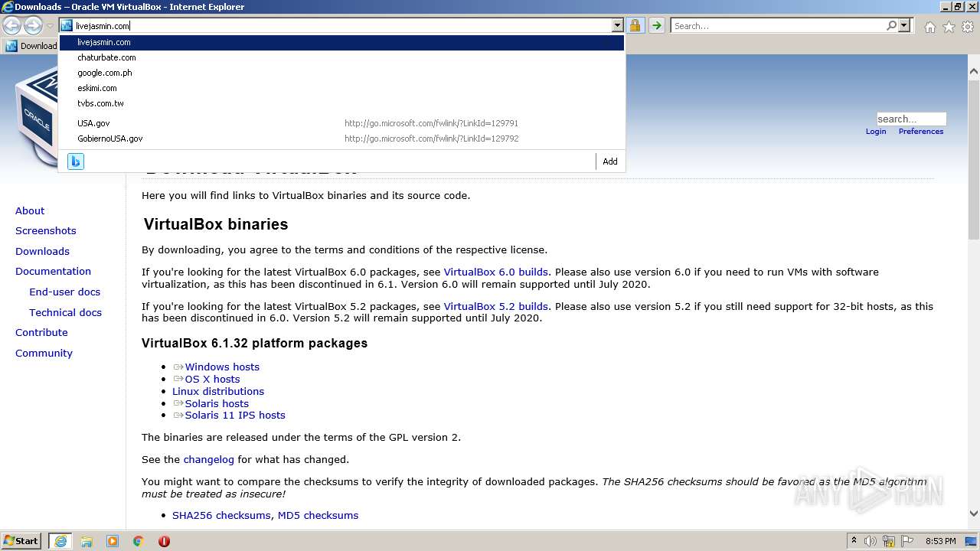Open the Tools gear icon

[968, 27]
